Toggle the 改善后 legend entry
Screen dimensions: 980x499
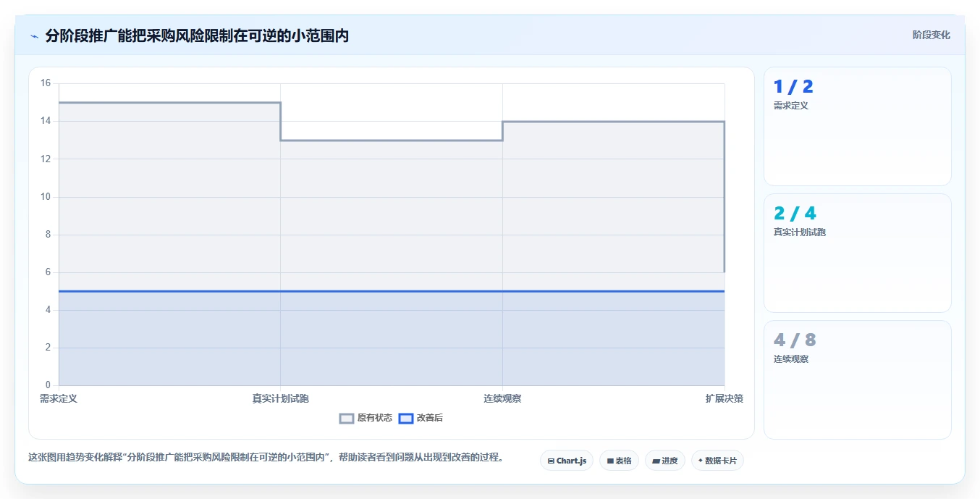pyautogui.click(x=421, y=418)
